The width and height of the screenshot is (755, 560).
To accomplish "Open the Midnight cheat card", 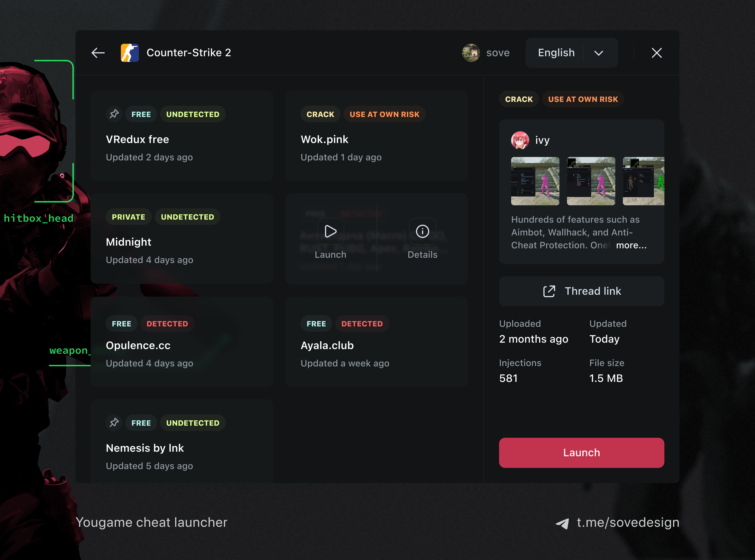I will pos(182,239).
